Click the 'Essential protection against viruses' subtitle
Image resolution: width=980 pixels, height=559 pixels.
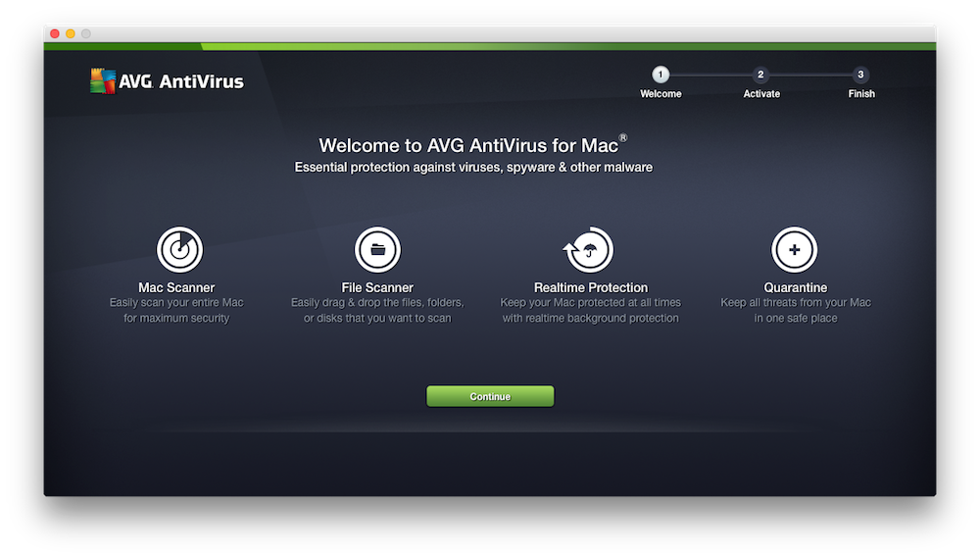(x=473, y=167)
